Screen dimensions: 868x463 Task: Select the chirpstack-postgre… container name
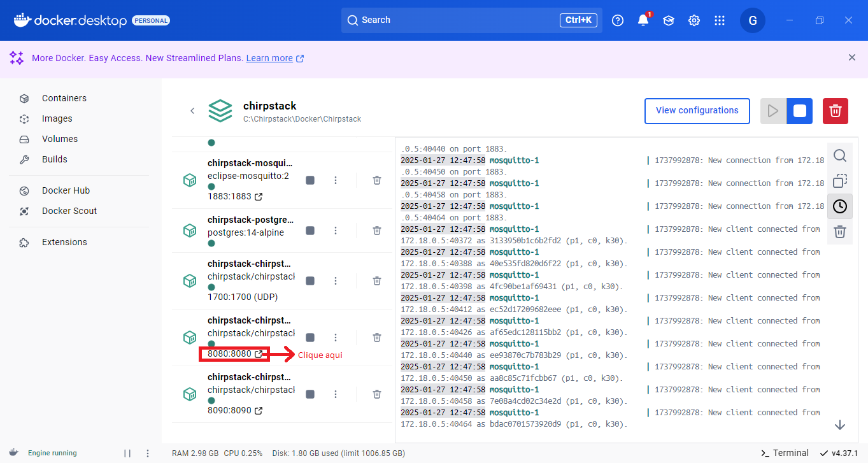pos(251,220)
